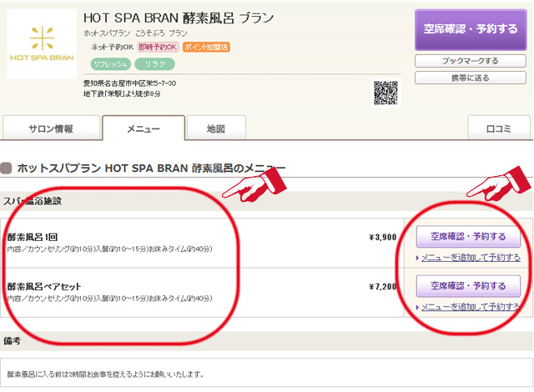This screenshot has height=392, width=534.
Task: Click the ¥3,900 price
Action: tap(383, 237)
